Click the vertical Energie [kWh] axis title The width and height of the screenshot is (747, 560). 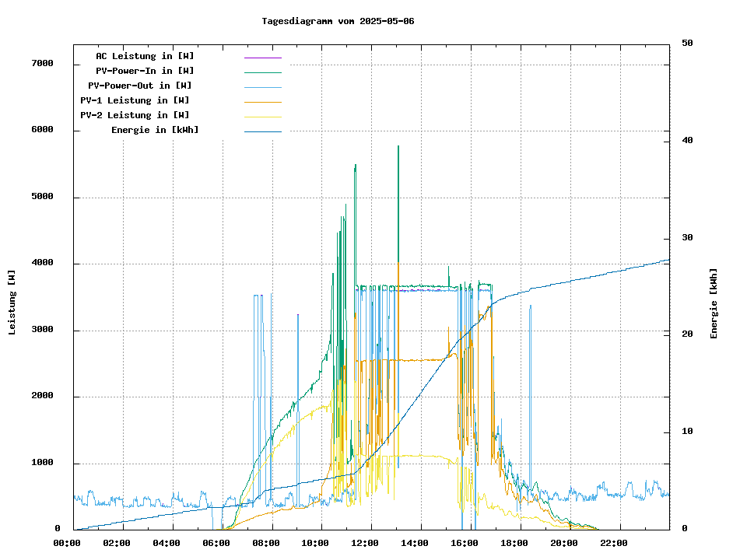[714, 303]
